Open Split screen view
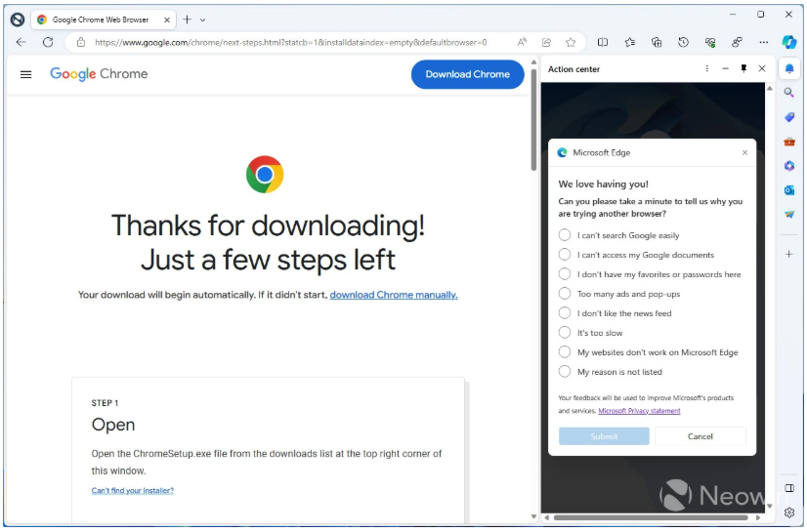Image resolution: width=807 pixels, height=532 pixels. [603, 42]
